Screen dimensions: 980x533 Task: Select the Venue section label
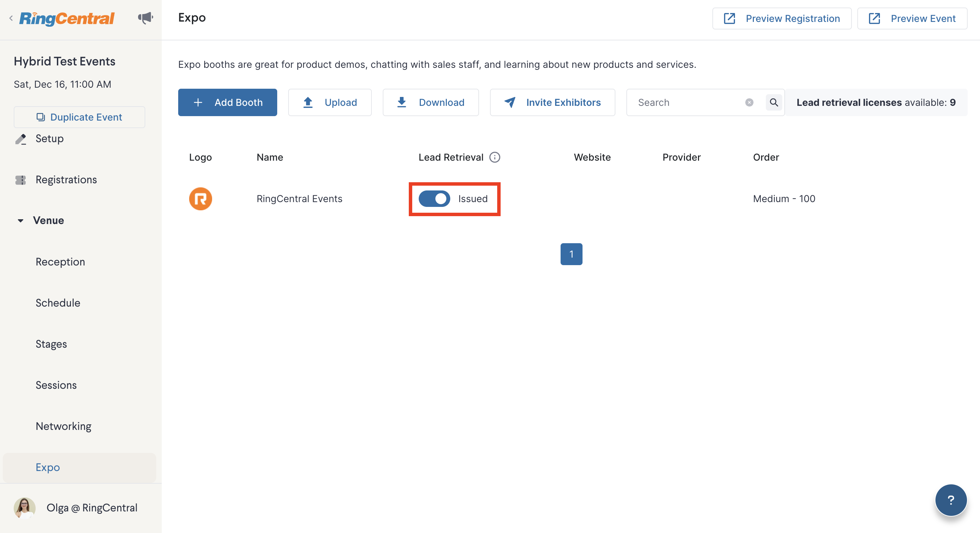click(48, 220)
